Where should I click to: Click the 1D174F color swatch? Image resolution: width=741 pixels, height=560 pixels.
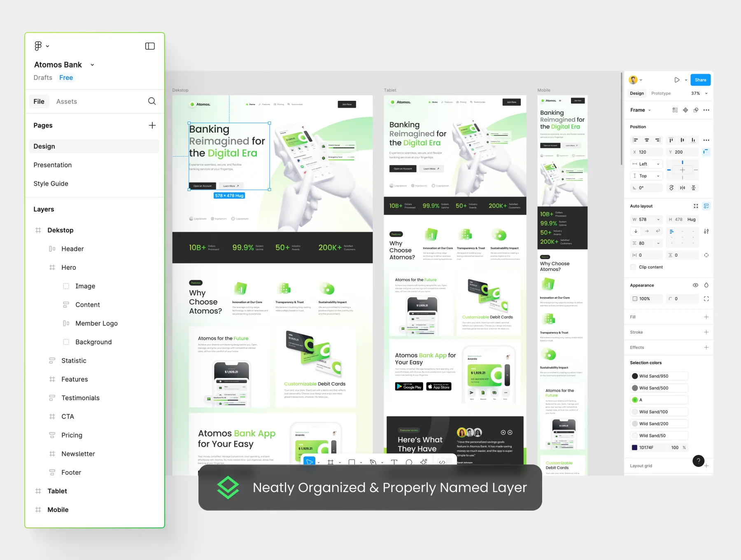(x=635, y=448)
